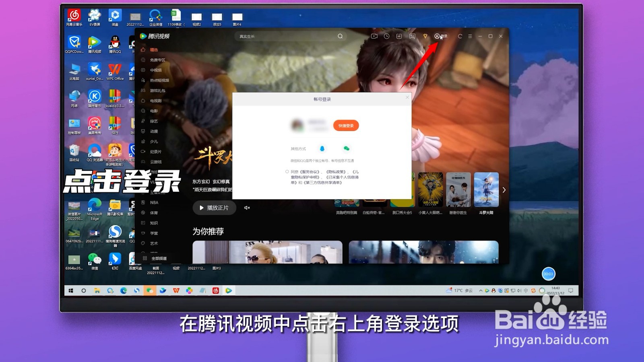This screenshot has height=362, width=644.
Task: Toggle the Tencent Video recording timer bubble
Action: point(548,274)
